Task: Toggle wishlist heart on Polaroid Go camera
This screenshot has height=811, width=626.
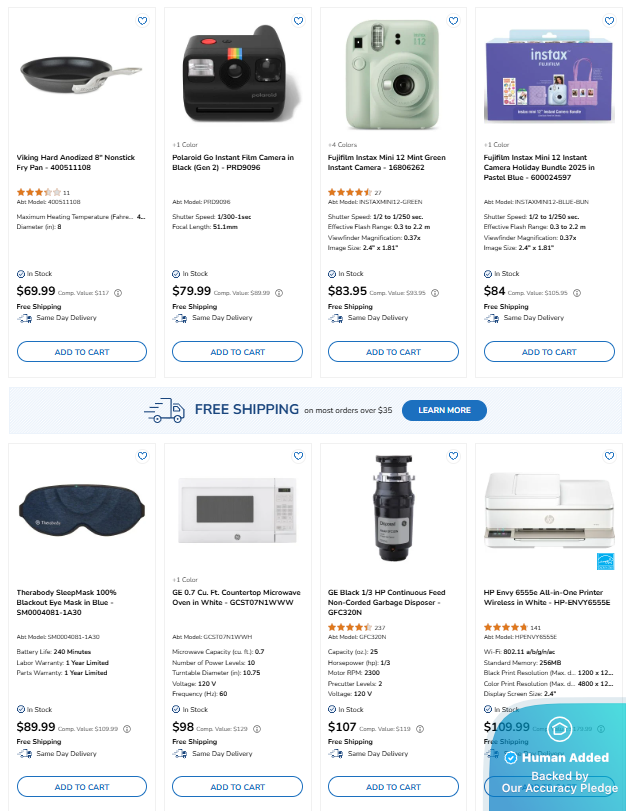Action: (x=298, y=21)
